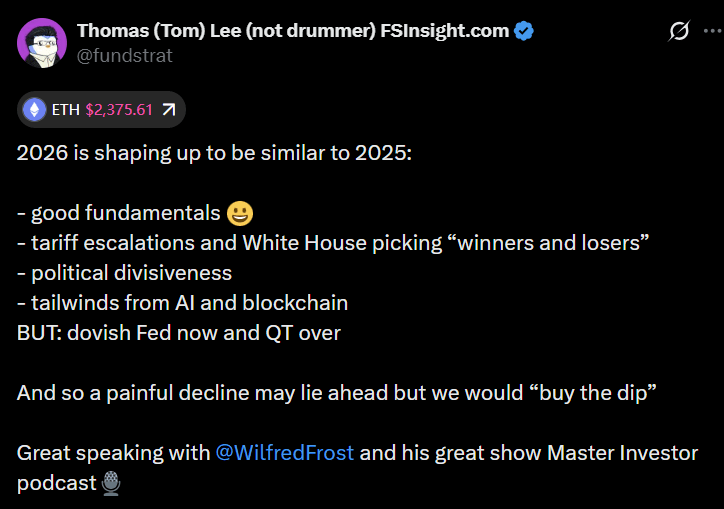
Task: Open the three-dot more options menu
Action: 708,32
